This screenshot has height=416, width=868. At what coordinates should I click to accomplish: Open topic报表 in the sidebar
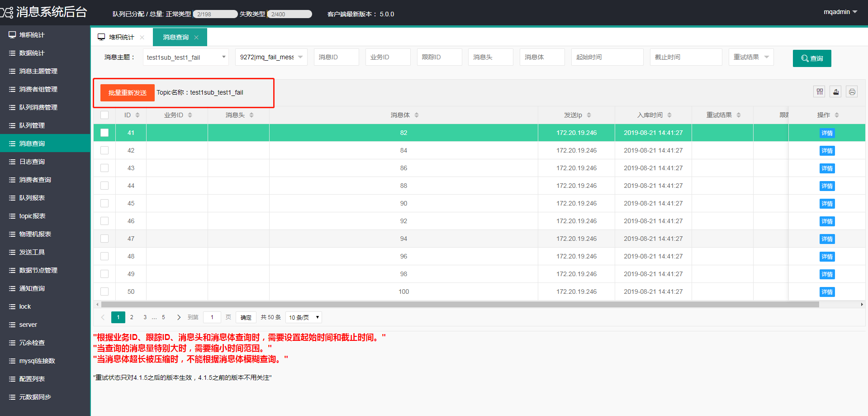(45, 216)
